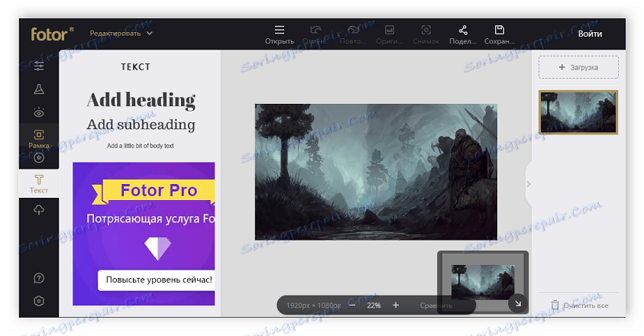The image size is (644, 336).
Task: Take a snapshot with Снимок
Action: (x=426, y=34)
